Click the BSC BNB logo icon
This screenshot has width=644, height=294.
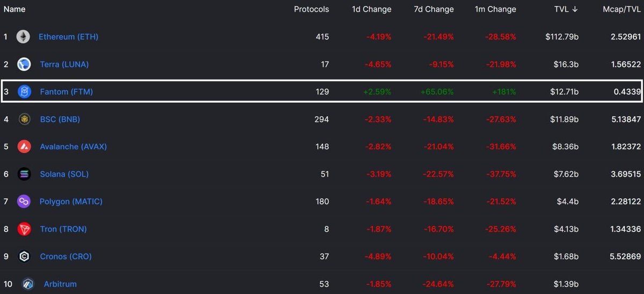(24, 119)
